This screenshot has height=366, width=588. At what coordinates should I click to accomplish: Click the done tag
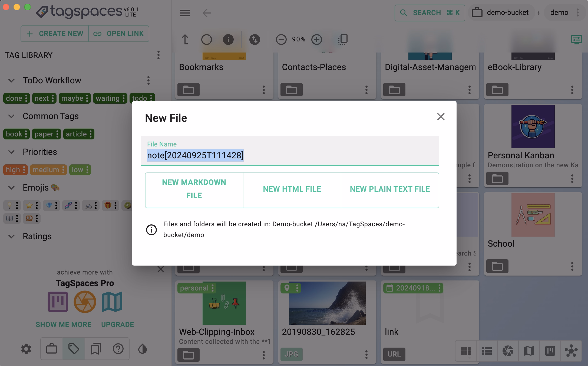pos(16,98)
